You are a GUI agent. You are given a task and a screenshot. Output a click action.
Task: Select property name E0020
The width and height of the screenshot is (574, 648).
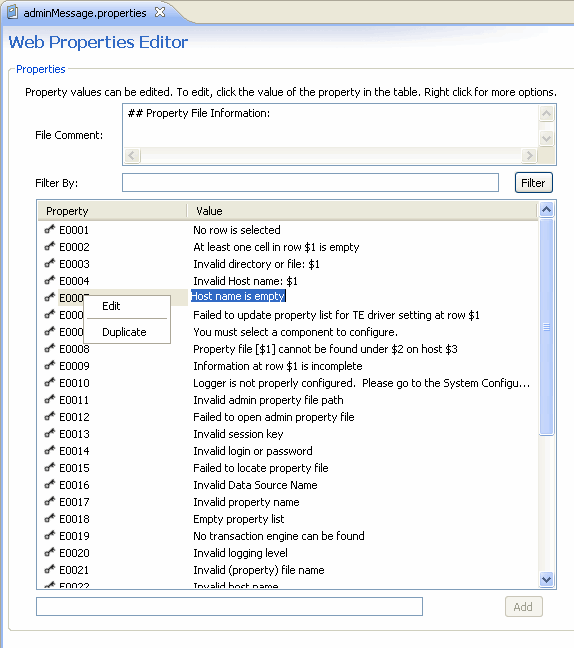(74, 553)
